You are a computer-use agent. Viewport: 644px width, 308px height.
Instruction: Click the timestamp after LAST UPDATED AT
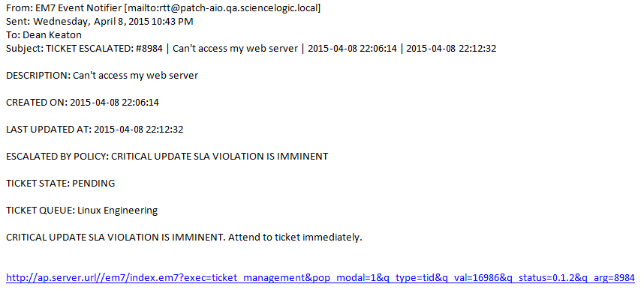click(139, 130)
